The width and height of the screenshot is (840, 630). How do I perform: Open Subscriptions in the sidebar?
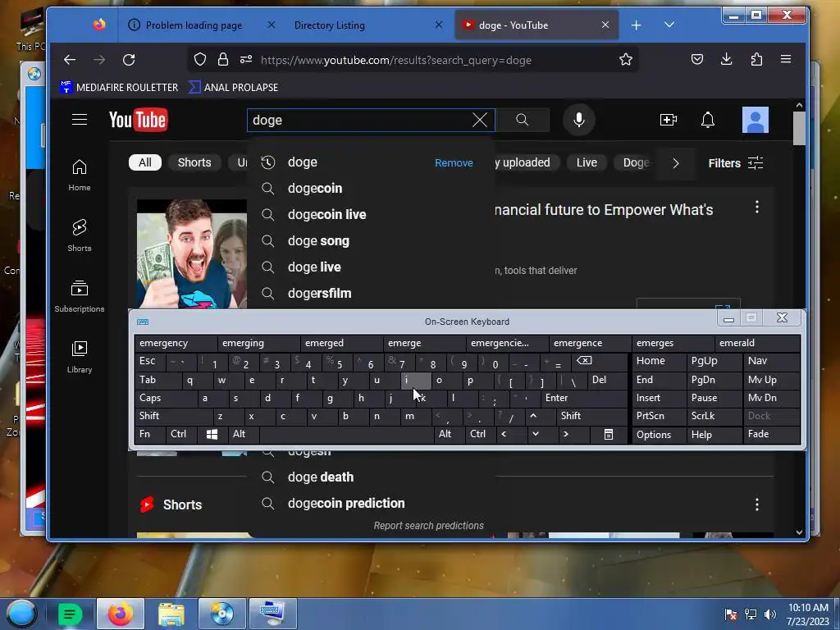click(80, 296)
